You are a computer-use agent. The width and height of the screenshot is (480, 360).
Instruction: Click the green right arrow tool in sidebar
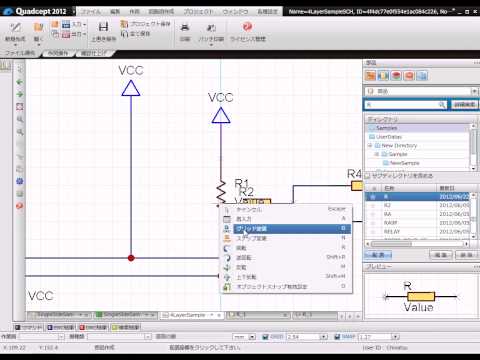click(x=20, y=94)
